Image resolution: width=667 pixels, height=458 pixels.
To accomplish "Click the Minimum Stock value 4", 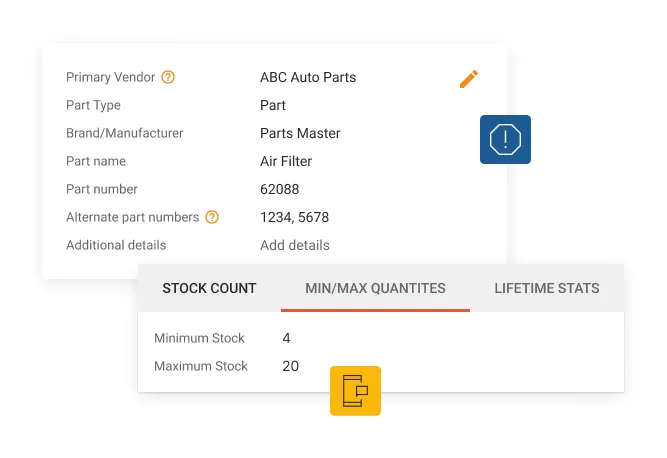I will [x=286, y=338].
